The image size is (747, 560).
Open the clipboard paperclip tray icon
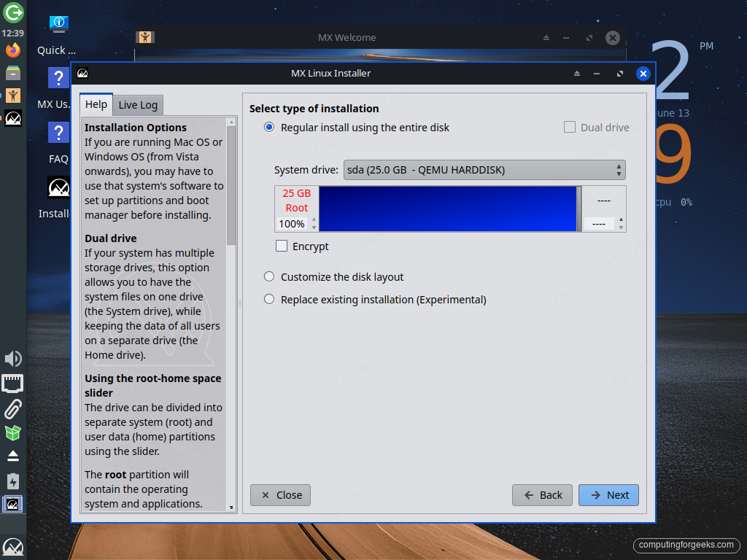pos(13,409)
